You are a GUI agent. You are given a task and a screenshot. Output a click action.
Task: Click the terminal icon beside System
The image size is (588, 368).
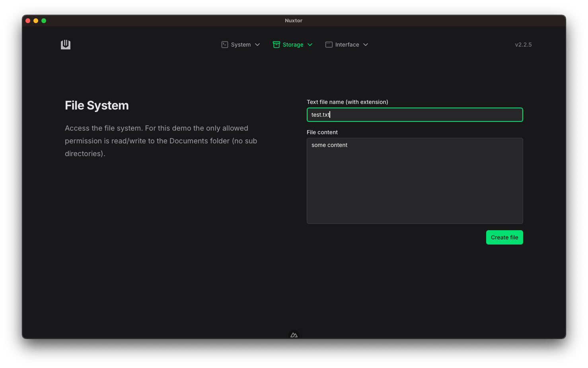pyautogui.click(x=225, y=45)
